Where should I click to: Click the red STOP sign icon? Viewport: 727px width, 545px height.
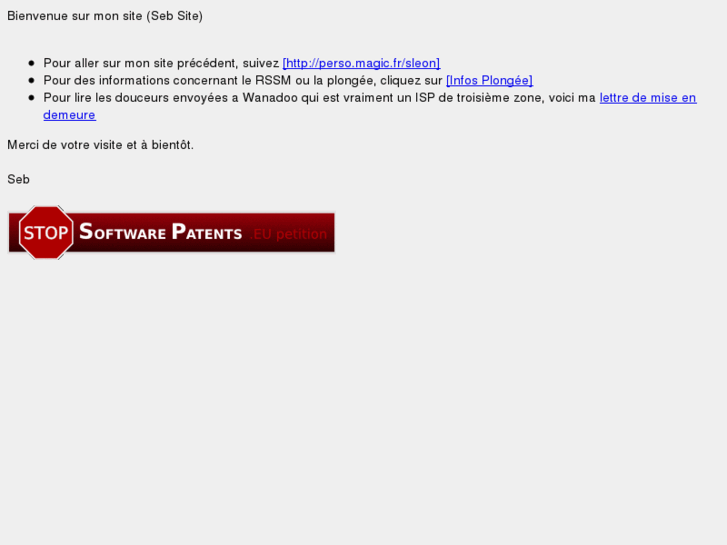click(x=46, y=232)
